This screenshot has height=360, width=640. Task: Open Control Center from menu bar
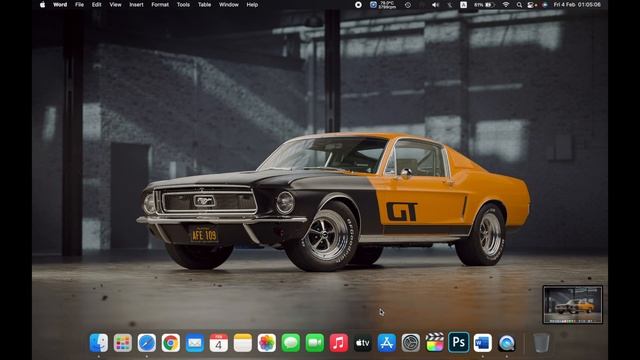pos(532,5)
